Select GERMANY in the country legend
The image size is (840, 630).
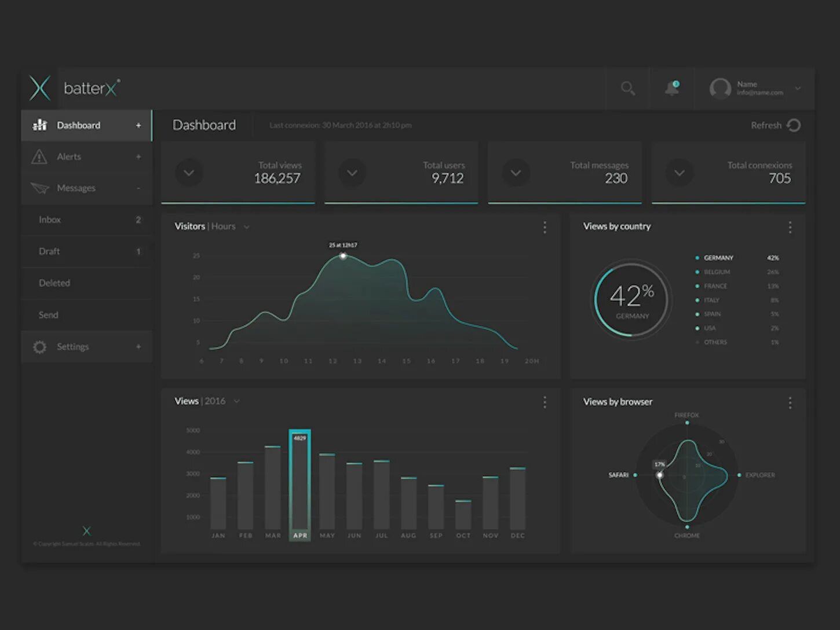click(718, 258)
